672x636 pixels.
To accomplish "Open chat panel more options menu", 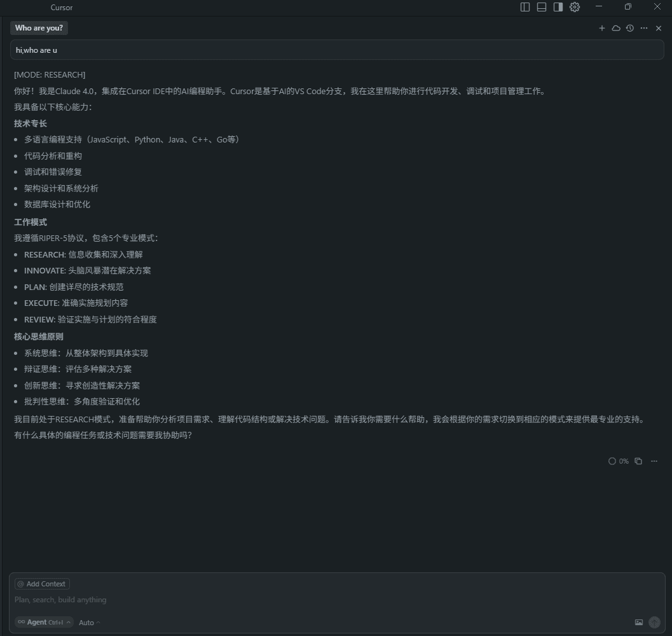I will [644, 28].
